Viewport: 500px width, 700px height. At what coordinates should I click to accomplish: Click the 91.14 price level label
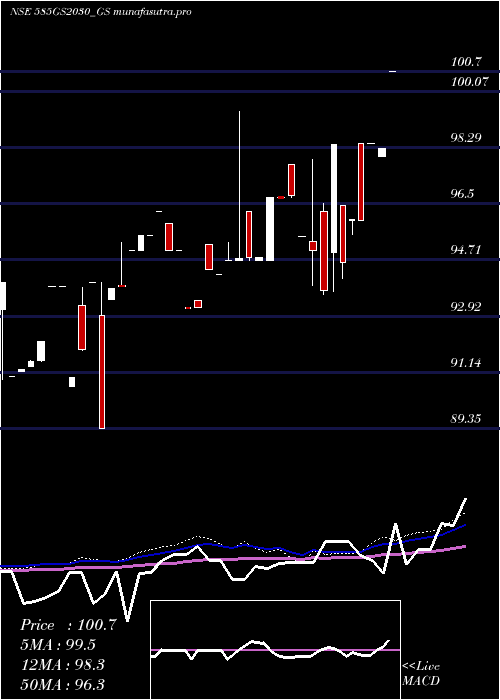point(466,363)
